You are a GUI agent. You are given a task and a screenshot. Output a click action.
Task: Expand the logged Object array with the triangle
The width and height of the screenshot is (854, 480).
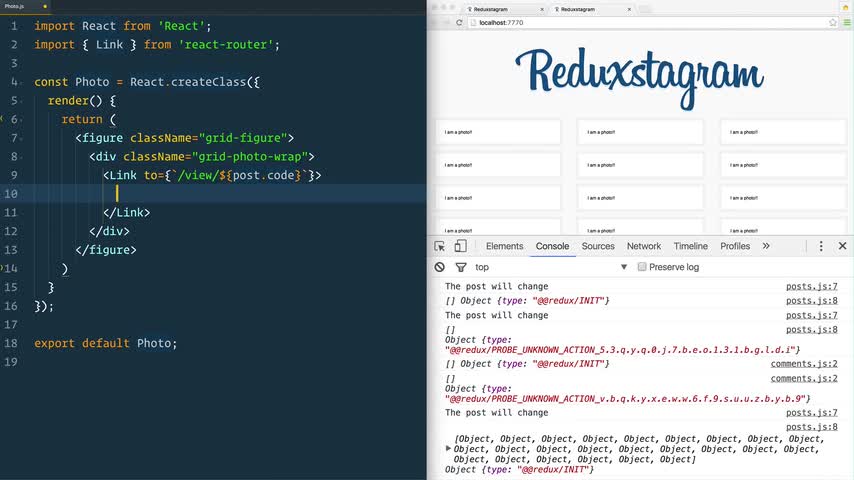[448, 448]
